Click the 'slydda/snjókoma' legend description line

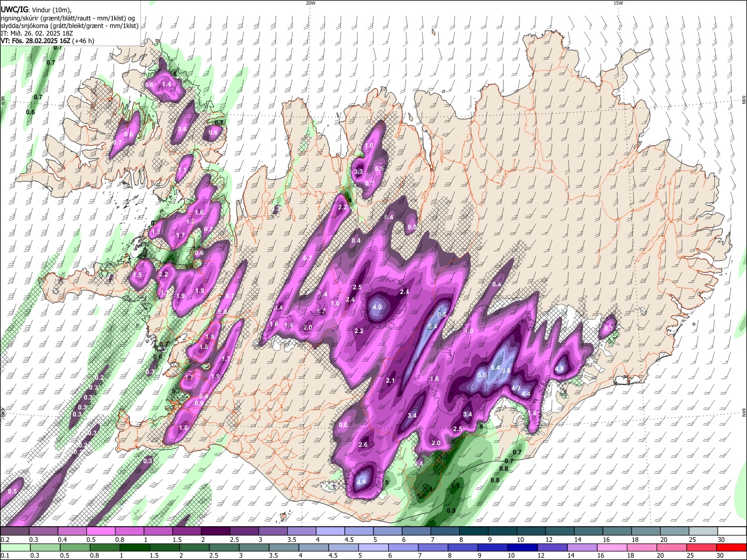69,25
